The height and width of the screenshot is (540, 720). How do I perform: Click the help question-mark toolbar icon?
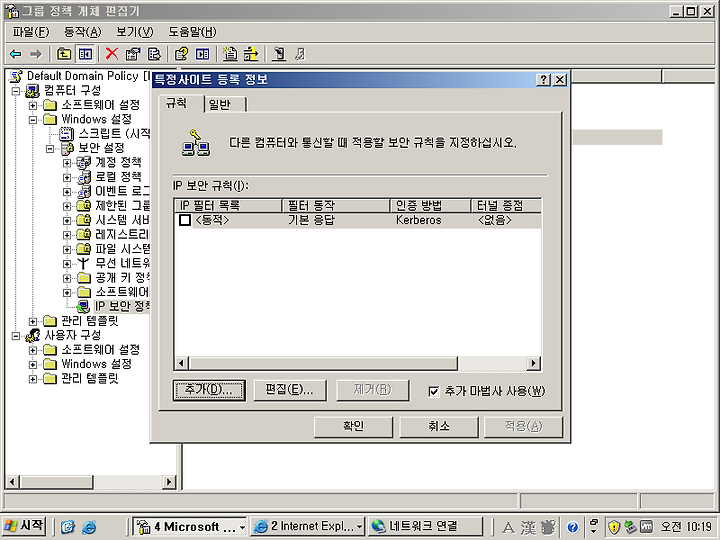tap(181, 54)
